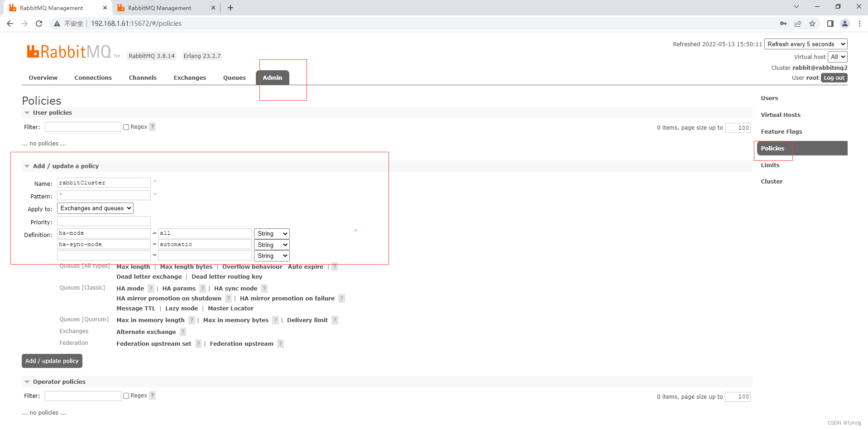The width and height of the screenshot is (868, 430).
Task: Open String type dropdown for ha-sync-mode
Action: click(272, 245)
